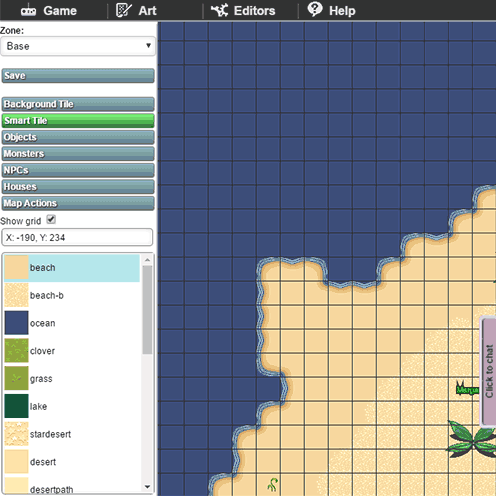496x496 pixels.
Task: Open the Zone dropdown
Action: (x=78, y=46)
